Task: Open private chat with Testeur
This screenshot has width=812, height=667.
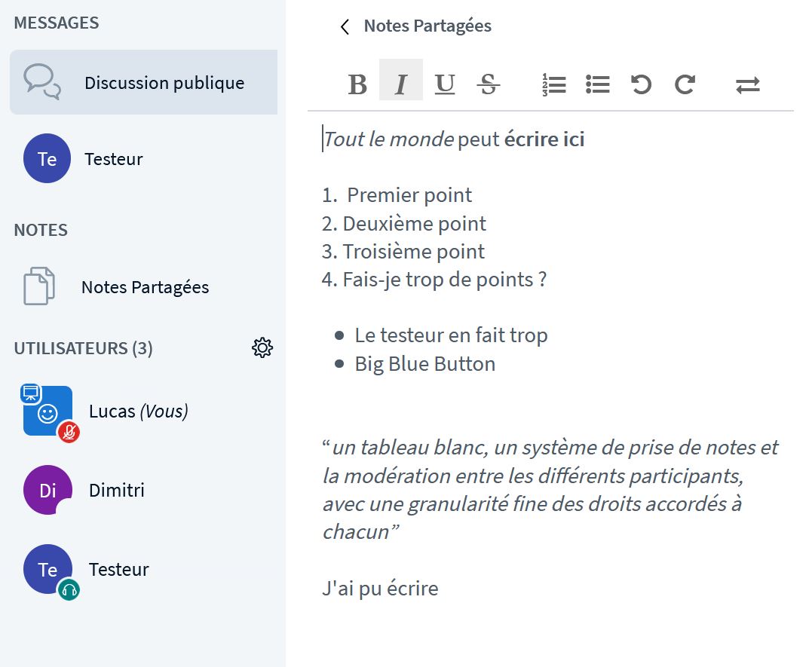Action: coord(113,159)
